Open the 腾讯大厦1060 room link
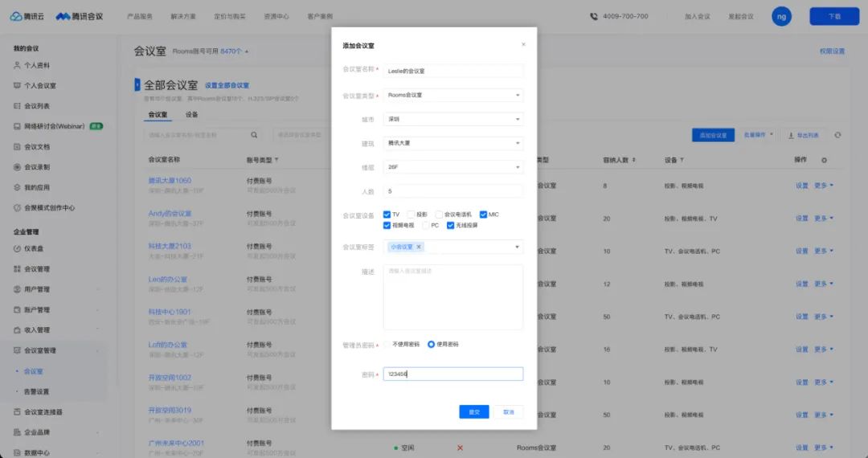This screenshot has height=458, width=868. tap(170, 180)
